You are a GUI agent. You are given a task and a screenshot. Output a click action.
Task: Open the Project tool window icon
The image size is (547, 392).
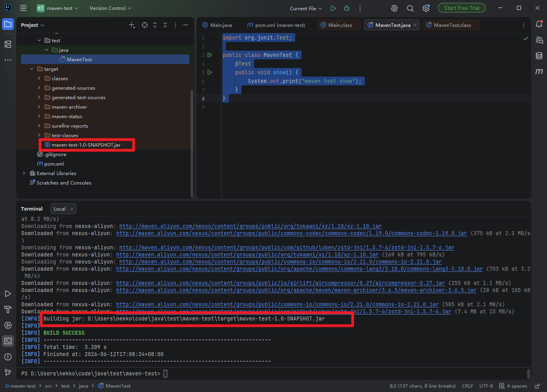click(8, 24)
